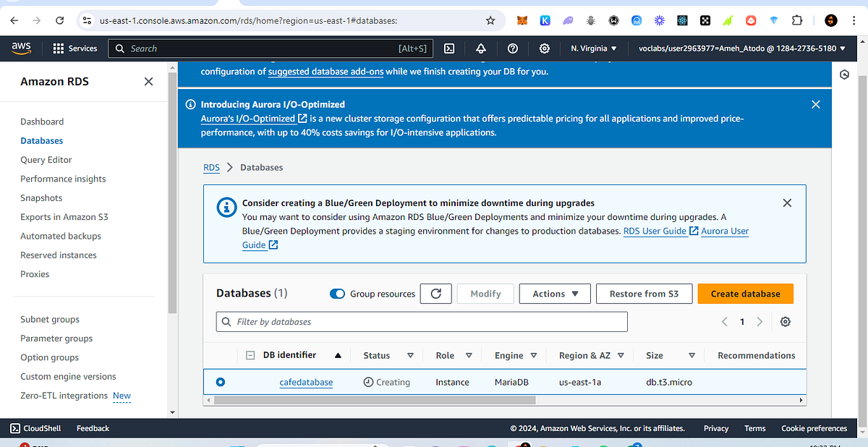Open AWS account settings gear
This screenshot has height=447, width=868.
pyautogui.click(x=545, y=48)
